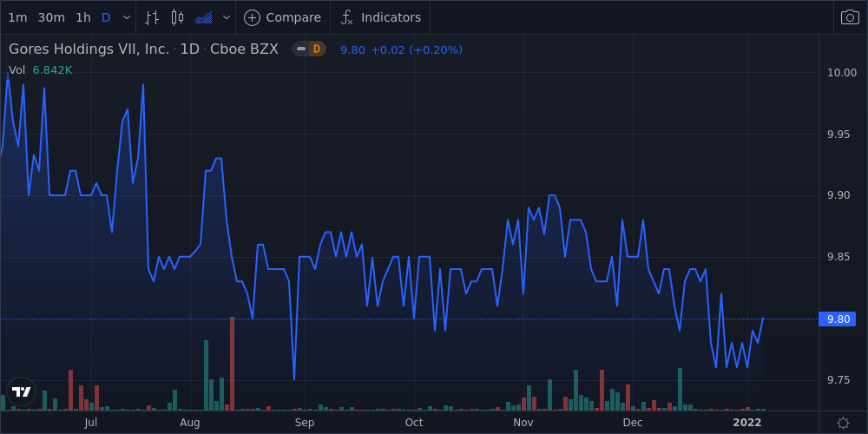Click the volume value 6.842K

click(53, 70)
